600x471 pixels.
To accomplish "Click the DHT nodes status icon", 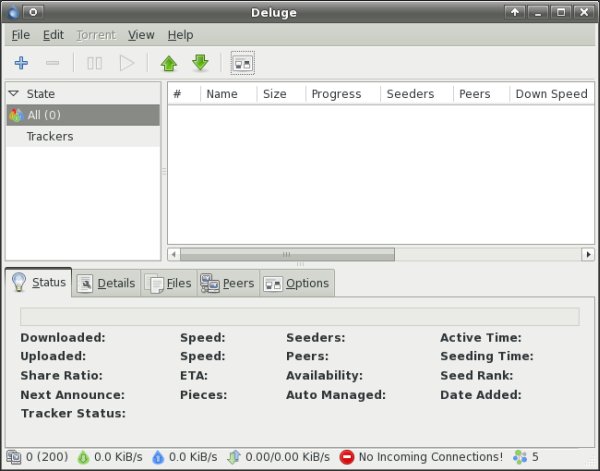I will coord(519,457).
